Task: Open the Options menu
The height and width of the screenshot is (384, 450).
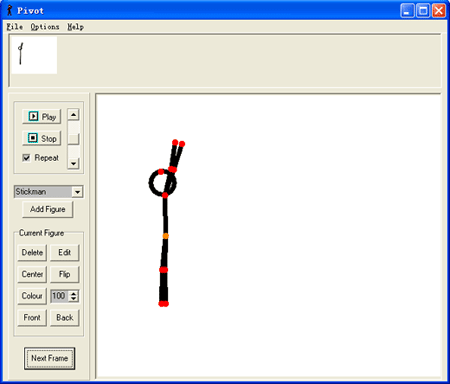Action: pos(45,27)
